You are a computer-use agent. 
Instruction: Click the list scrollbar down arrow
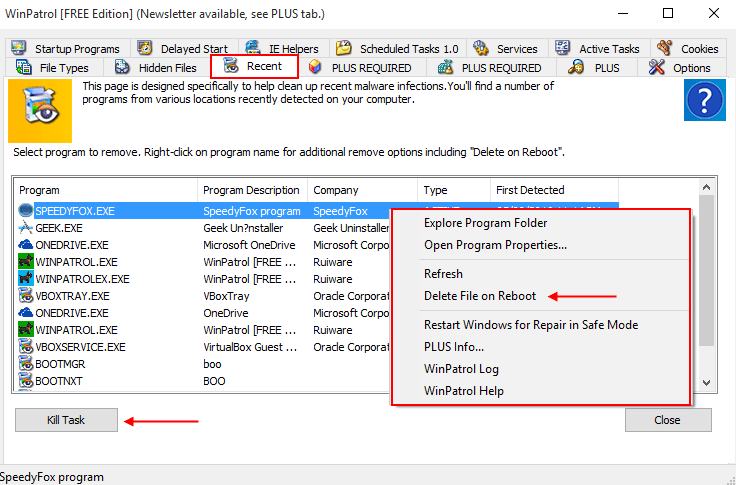coord(706,383)
